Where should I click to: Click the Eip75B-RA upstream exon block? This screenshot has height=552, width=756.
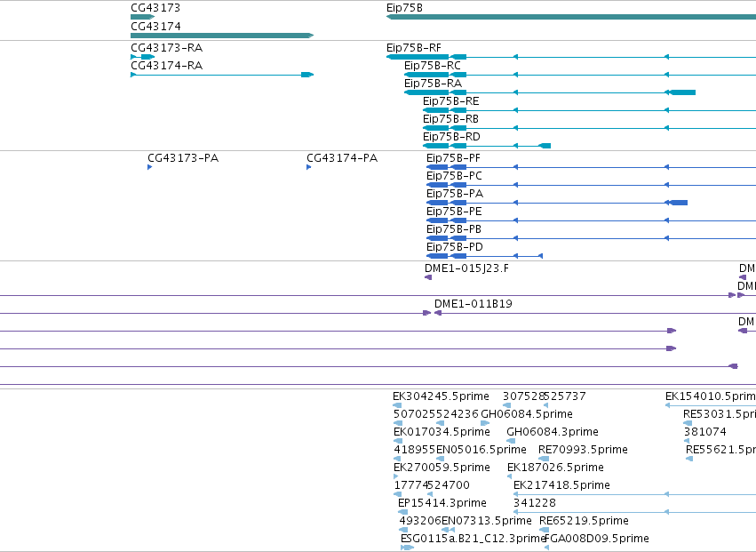[683, 92]
